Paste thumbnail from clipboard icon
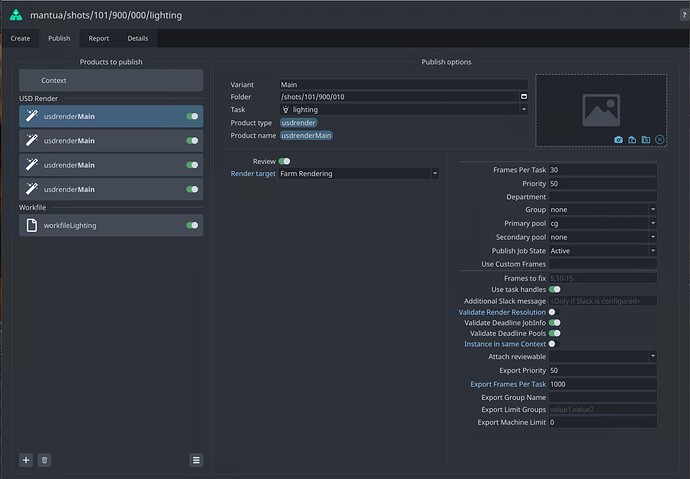This screenshot has width=690, height=479. tap(632, 139)
